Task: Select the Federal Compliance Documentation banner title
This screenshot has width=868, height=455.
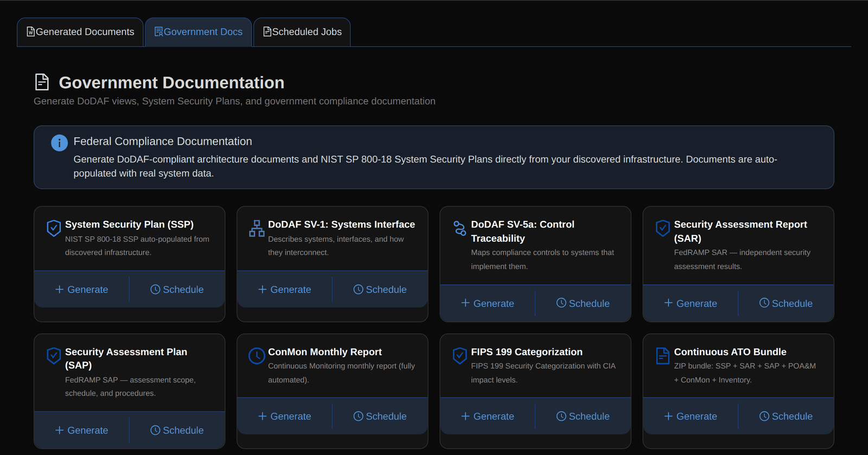Action: tap(163, 141)
